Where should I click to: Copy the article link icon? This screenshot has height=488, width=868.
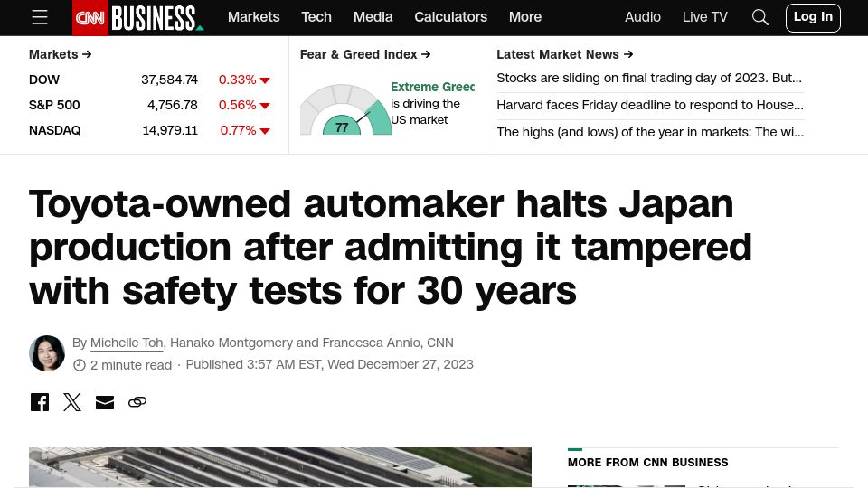137,402
